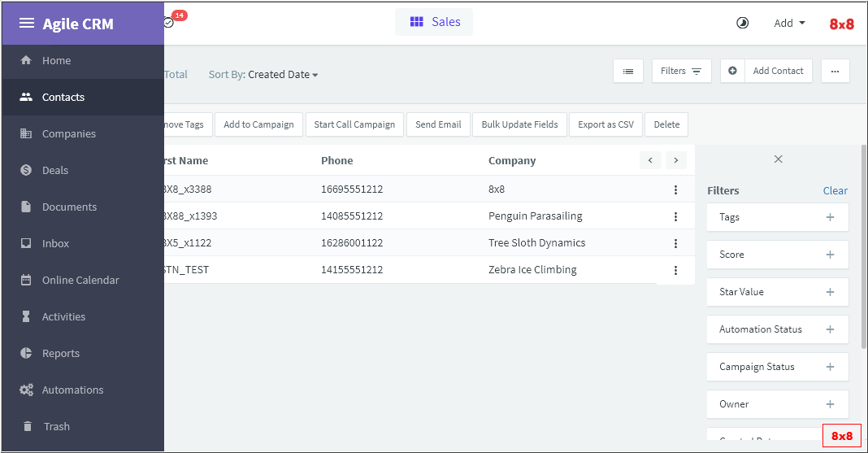Expand the Campaign Status filter

click(x=777, y=367)
